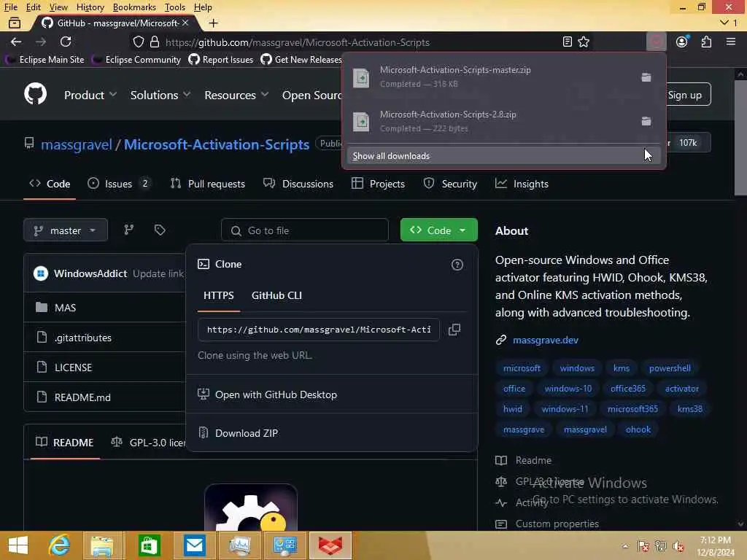Select the HTTPS clone tab

[x=219, y=295]
